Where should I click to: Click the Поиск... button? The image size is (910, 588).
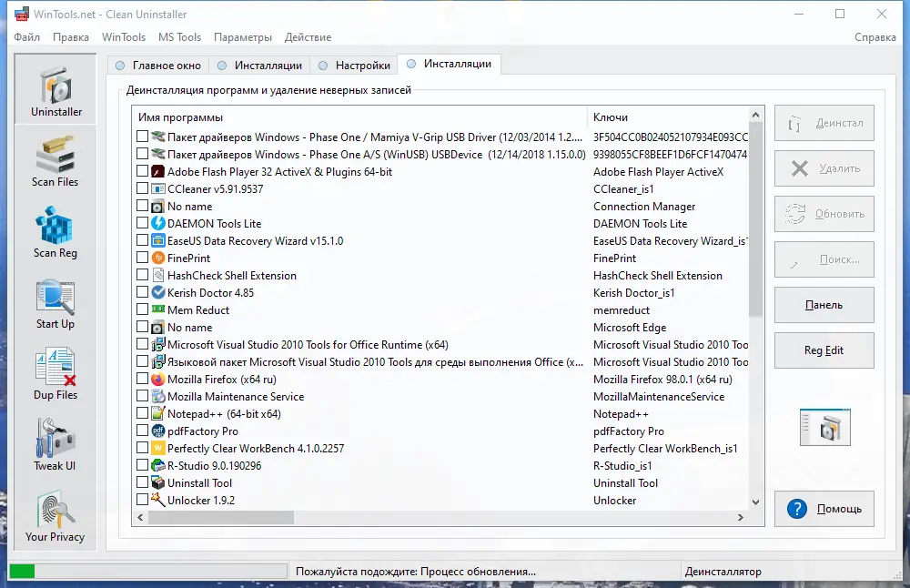tap(824, 259)
